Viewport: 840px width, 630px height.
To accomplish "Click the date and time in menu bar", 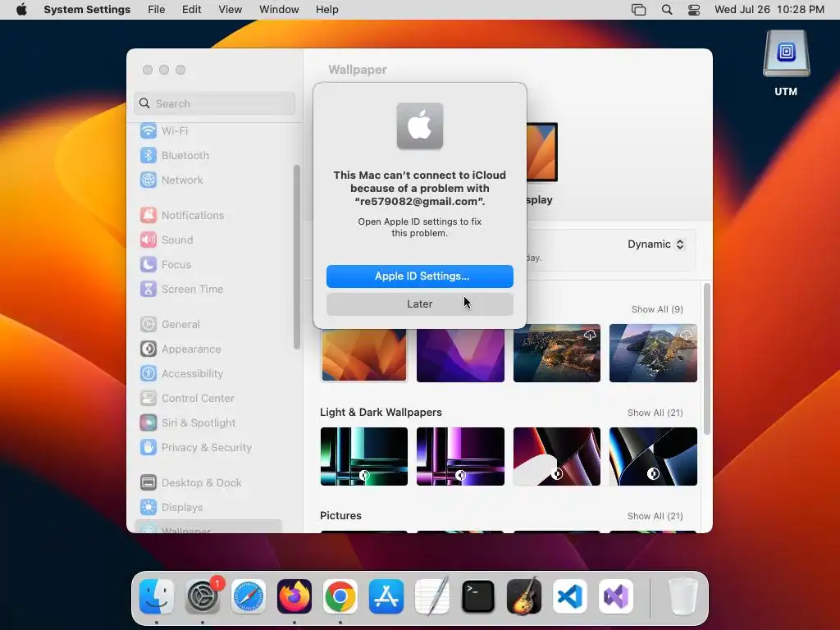I will 769,10.
